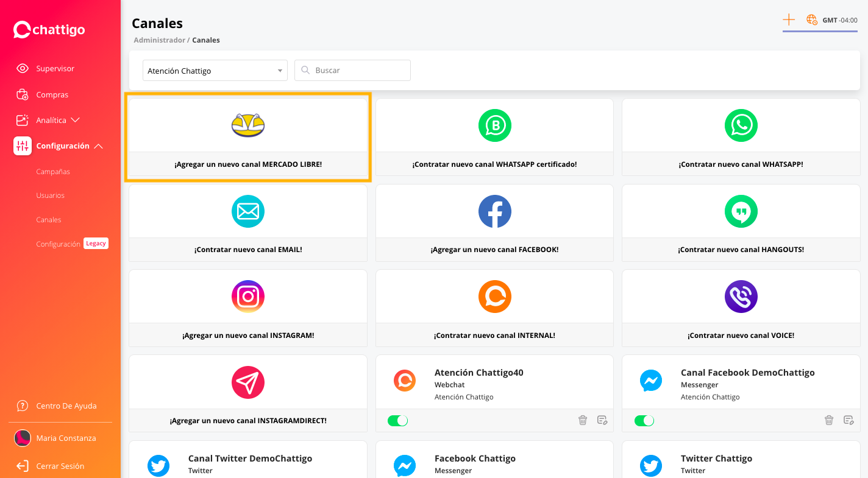Click the Administrador breadcrumb link

click(x=158, y=40)
